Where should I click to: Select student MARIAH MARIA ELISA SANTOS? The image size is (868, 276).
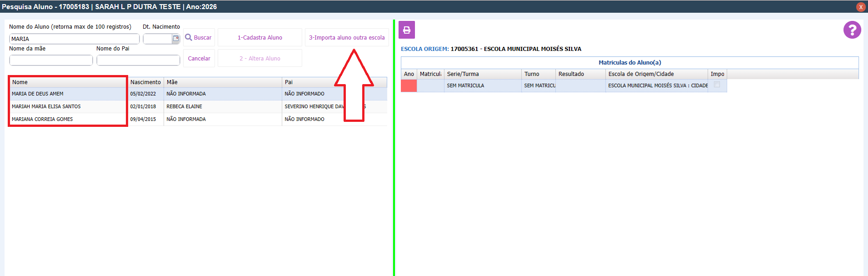(46, 106)
